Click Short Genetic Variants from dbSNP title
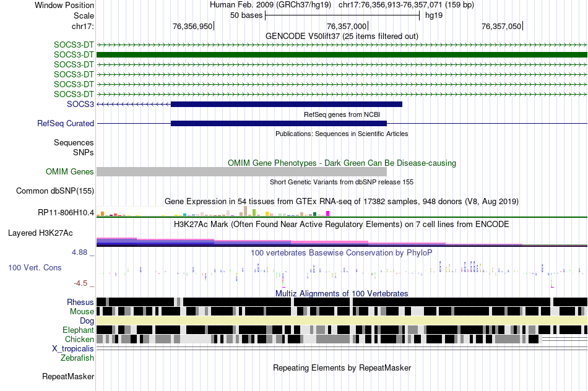588x391 pixels. [342, 182]
